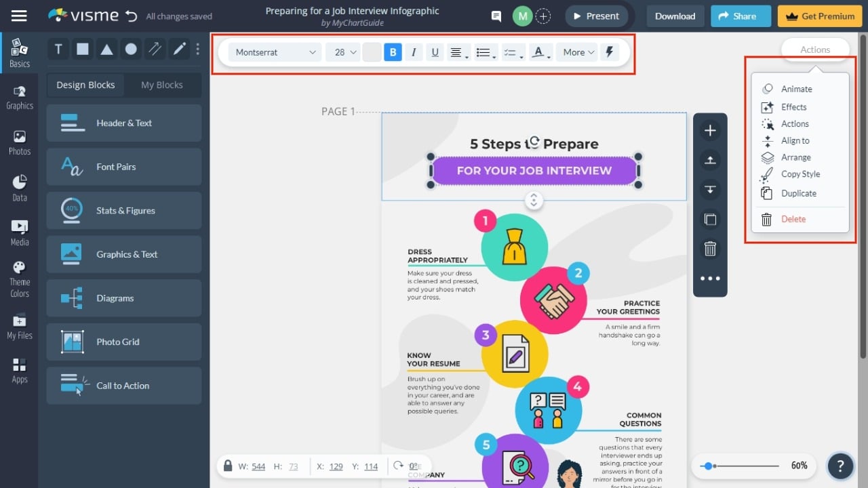Select the circle shape tool
This screenshot has width=868, height=488.
(x=131, y=49)
